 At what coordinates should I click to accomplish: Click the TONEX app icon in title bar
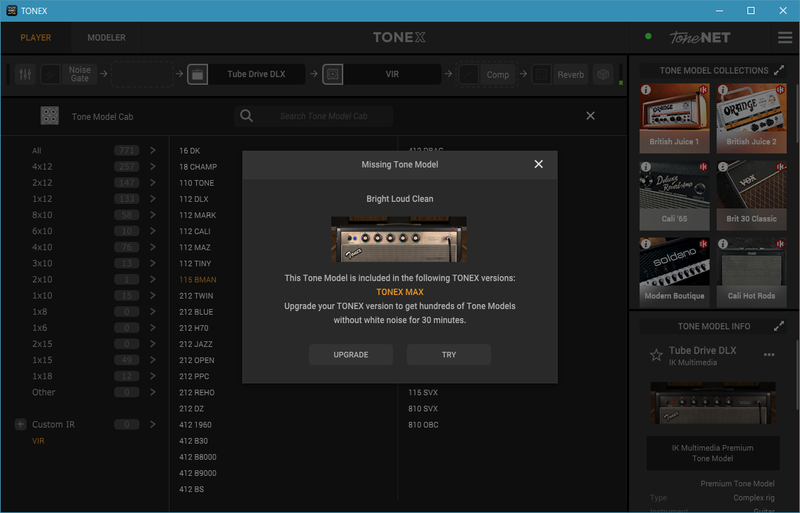12,11
